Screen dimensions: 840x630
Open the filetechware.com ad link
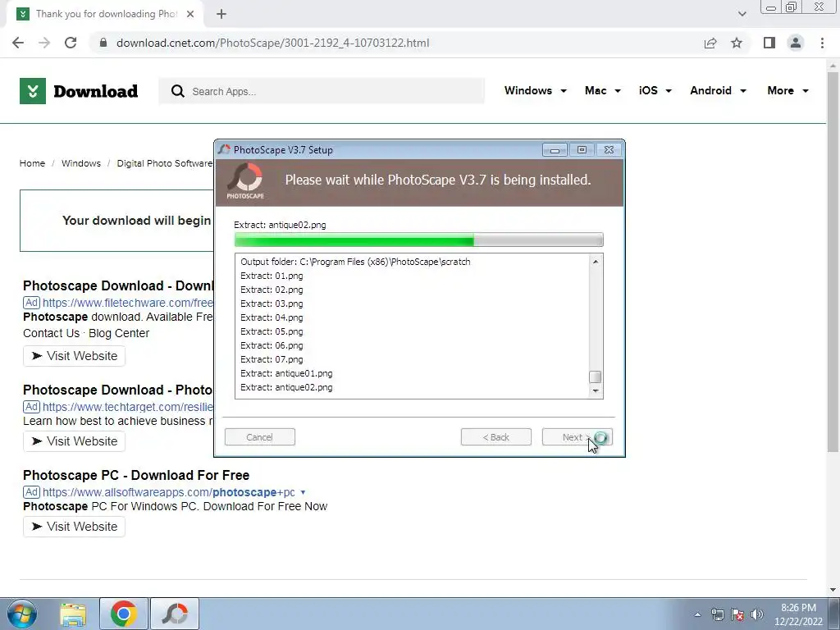127,303
